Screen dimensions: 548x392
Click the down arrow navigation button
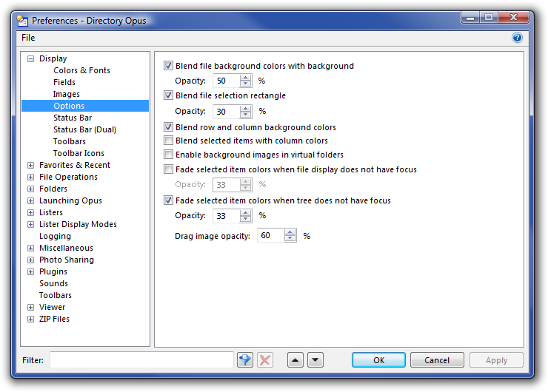pos(315,360)
